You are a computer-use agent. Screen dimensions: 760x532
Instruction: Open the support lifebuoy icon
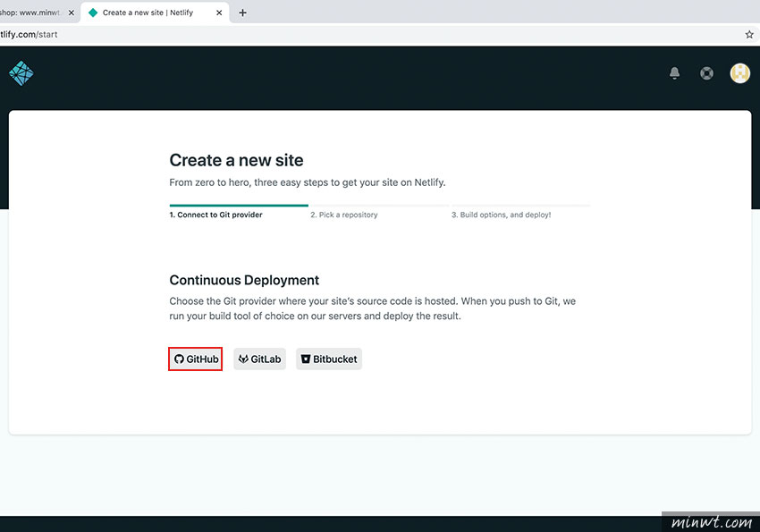[706, 73]
